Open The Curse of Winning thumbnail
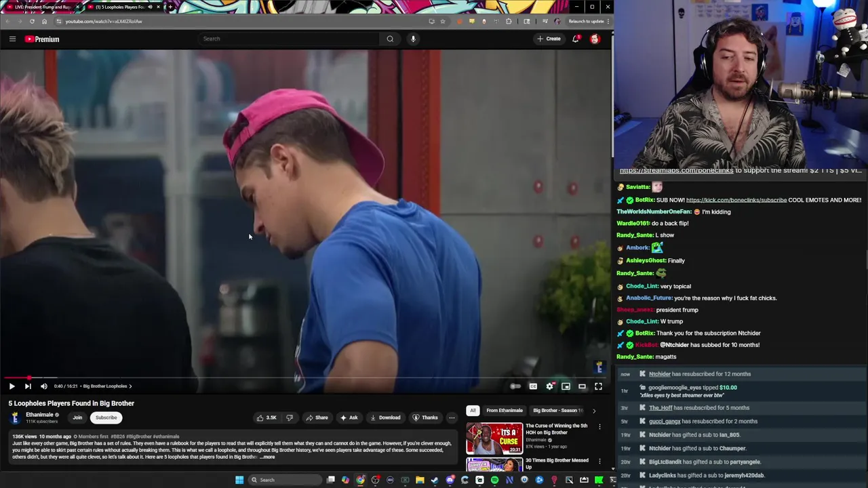Image resolution: width=868 pixels, height=488 pixels. point(494,439)
